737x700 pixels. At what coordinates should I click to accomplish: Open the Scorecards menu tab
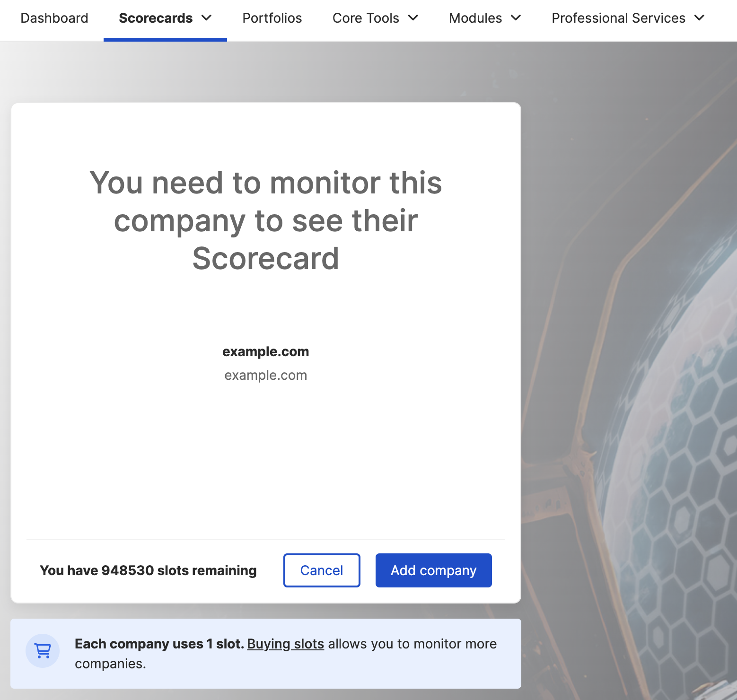coord(165,18)
